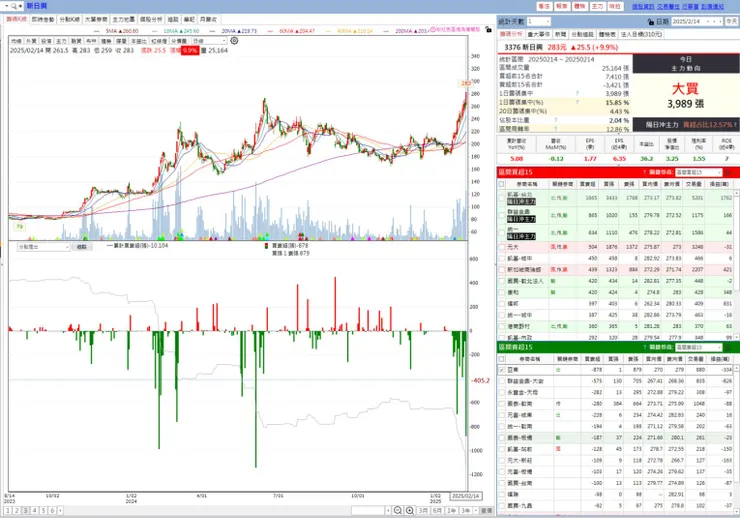The height and width of the screenshot is (518, 740).
Task: Open the 日線 period dropdown
Action: [210, 41]
